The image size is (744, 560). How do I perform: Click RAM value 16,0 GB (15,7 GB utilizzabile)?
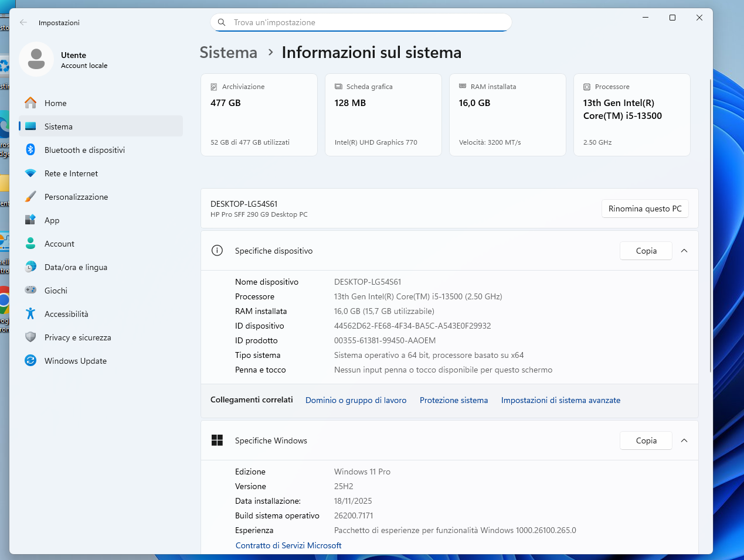click(x=384, y=311)
